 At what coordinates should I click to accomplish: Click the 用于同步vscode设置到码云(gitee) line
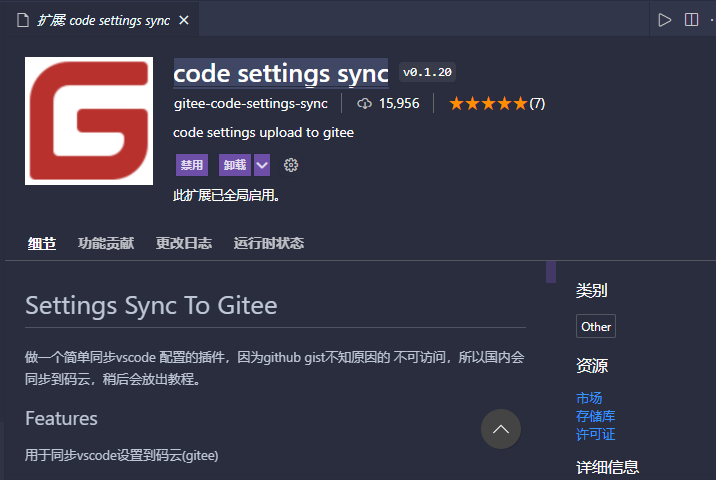point(121,455)
